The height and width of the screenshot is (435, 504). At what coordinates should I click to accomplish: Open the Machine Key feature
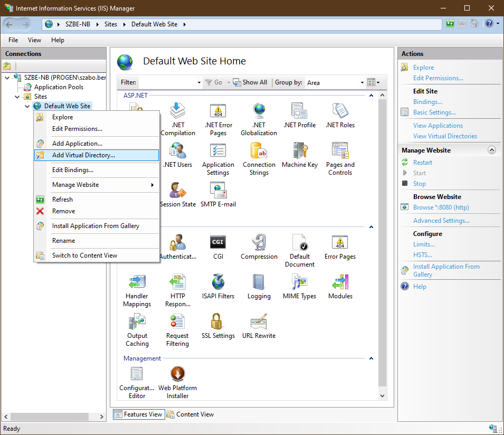point(300,155)
